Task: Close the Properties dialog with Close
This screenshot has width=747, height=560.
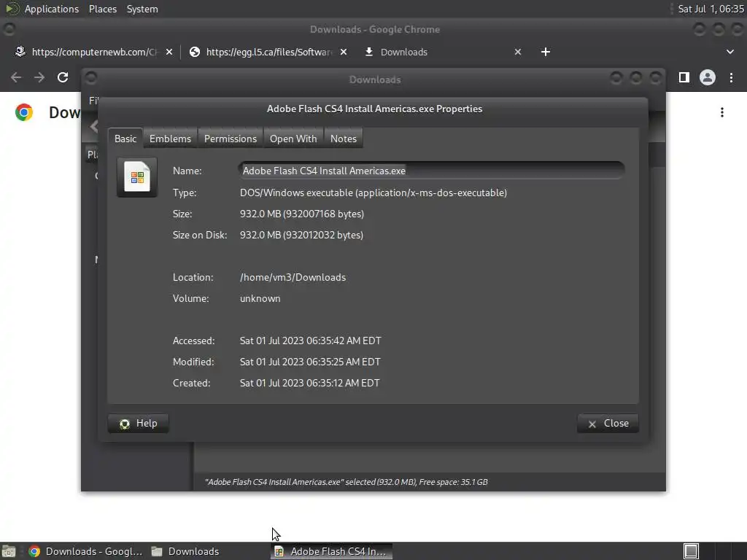Action: click(x=608, y=424)
